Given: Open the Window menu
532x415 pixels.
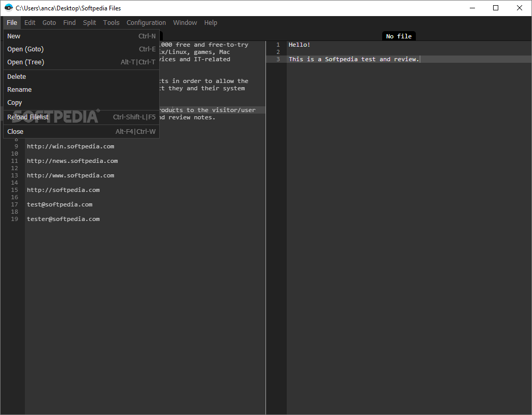Looking at the screenshot, I should point(185,23).
